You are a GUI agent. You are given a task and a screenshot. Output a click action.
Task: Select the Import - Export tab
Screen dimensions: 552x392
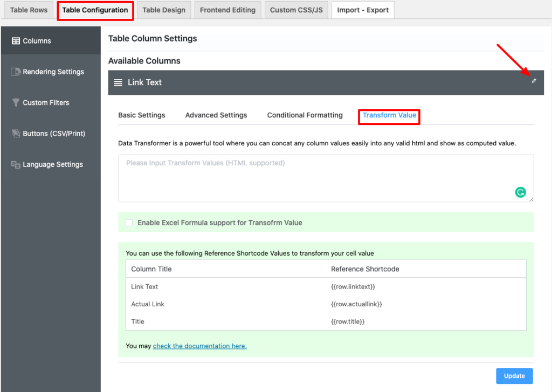363,10
